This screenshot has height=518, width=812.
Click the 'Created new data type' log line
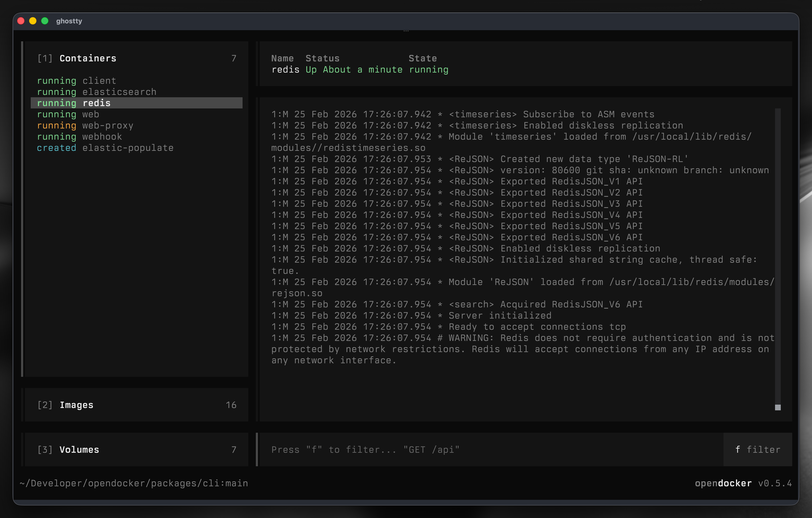(x=480, y=159)
